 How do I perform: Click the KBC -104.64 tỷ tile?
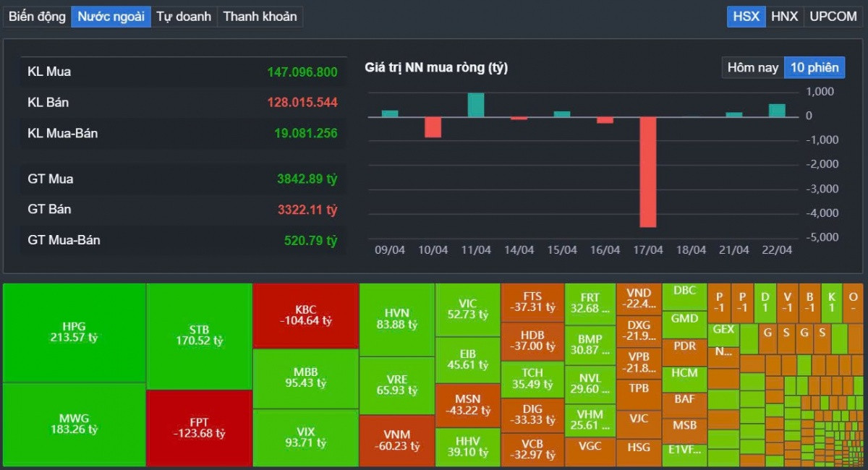point(305,315)
